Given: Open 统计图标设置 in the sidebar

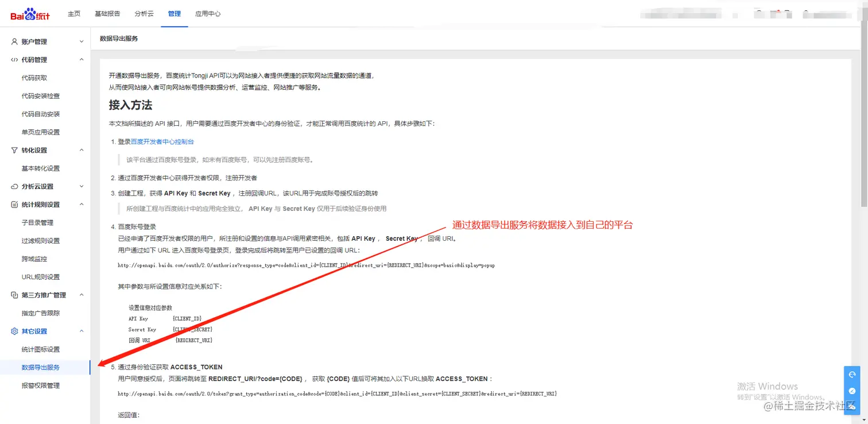Looking at the screenshot, I should pyautogui.click(x=41, y=349).
